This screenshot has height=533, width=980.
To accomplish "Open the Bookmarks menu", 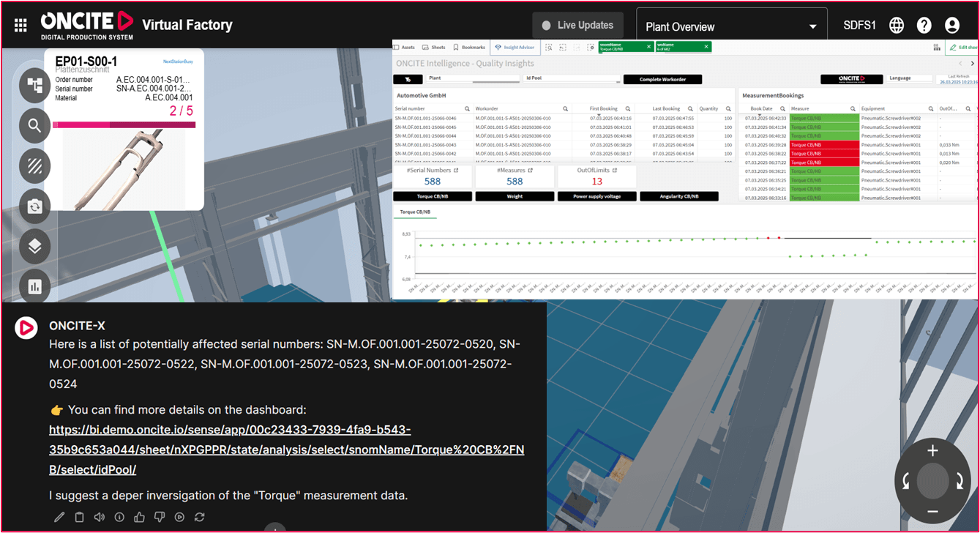I will (469, 47).
